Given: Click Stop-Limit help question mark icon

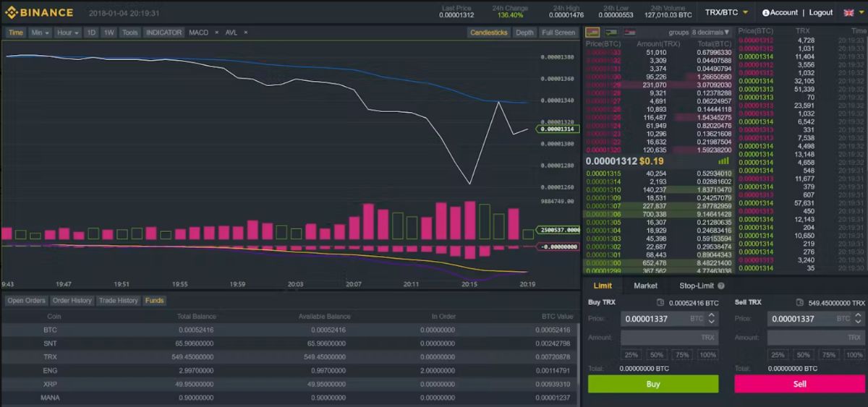Looking at the screenshot, I should [721, 286].
